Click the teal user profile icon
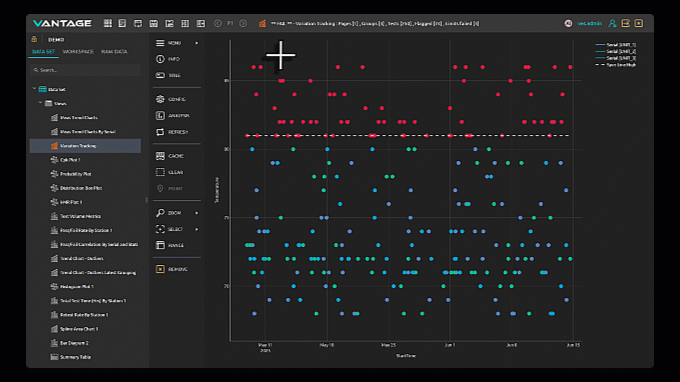 [x=612, y=23]
